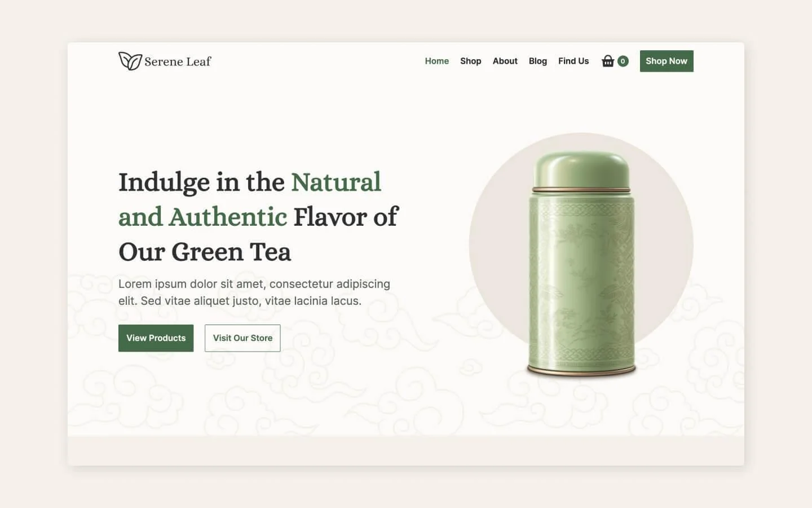Click the Our Green Tea headline line
The height and width of the screenshot is (508, 812).
coord(205,252)
